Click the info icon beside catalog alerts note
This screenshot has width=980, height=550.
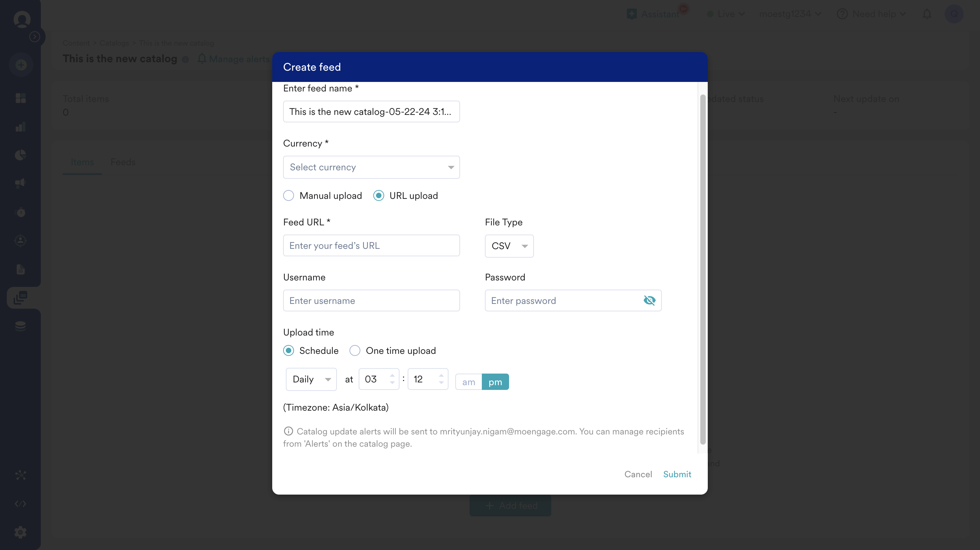(x=288, y=431)
